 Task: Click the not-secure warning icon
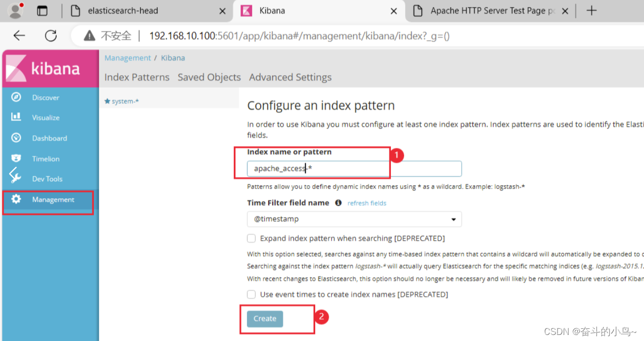[89, 36]
